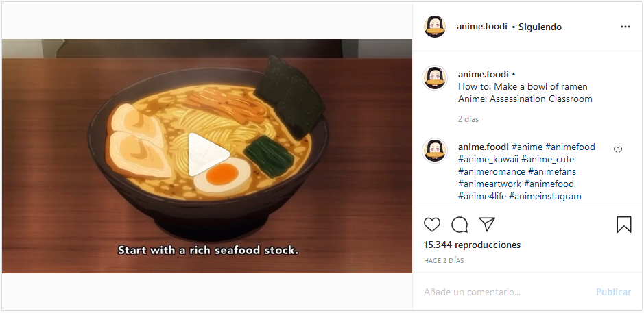
Task: Like the post with the heart icon
Action: click(431, 225)
